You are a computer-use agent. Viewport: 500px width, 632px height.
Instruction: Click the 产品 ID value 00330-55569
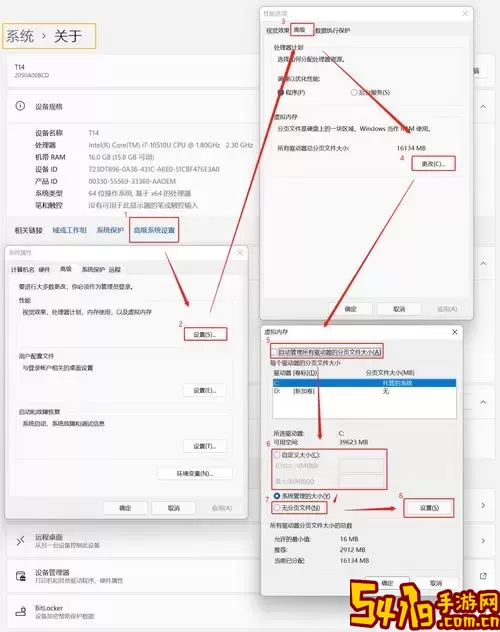132,181
